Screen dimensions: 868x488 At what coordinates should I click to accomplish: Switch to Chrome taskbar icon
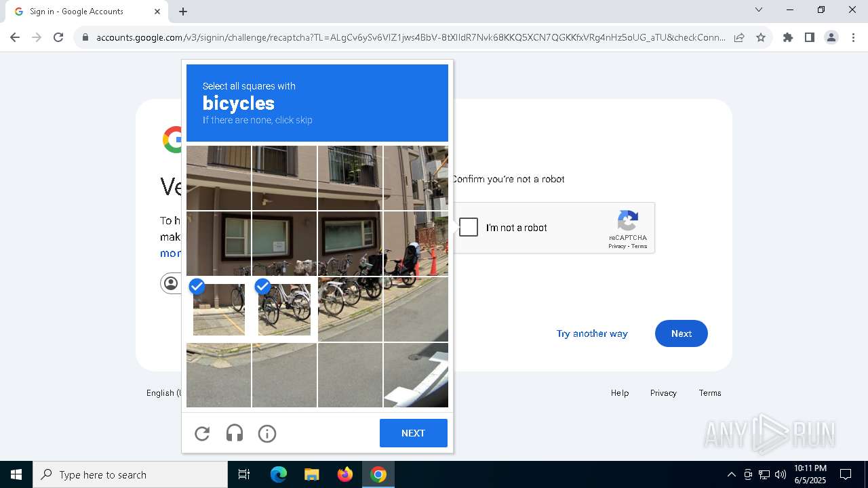(x=378, y=474)
